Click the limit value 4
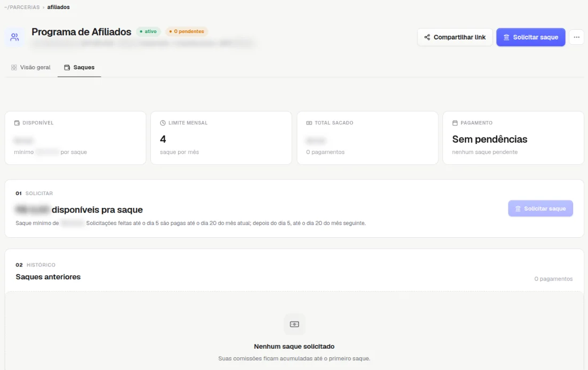The width and height of the screenshot is (588, 370). (x=163, y=139)
